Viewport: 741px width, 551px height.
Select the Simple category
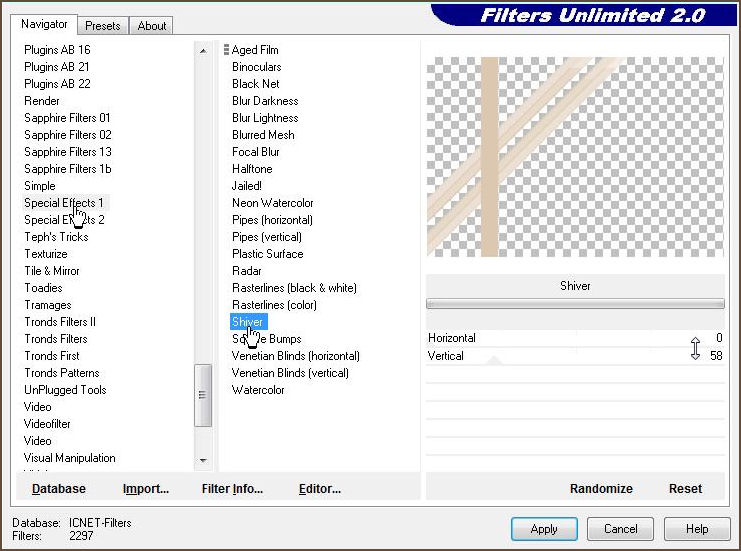tap(40, 186)
